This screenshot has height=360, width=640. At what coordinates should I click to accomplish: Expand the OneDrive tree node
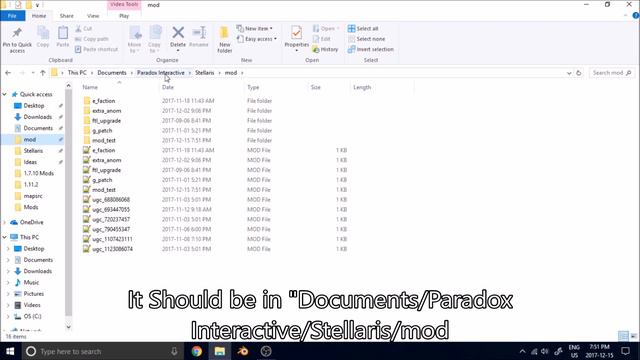4,222
